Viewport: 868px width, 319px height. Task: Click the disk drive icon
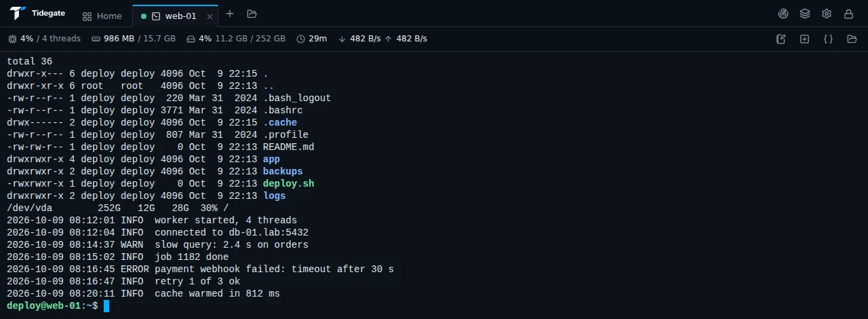[x=191, y=39]
